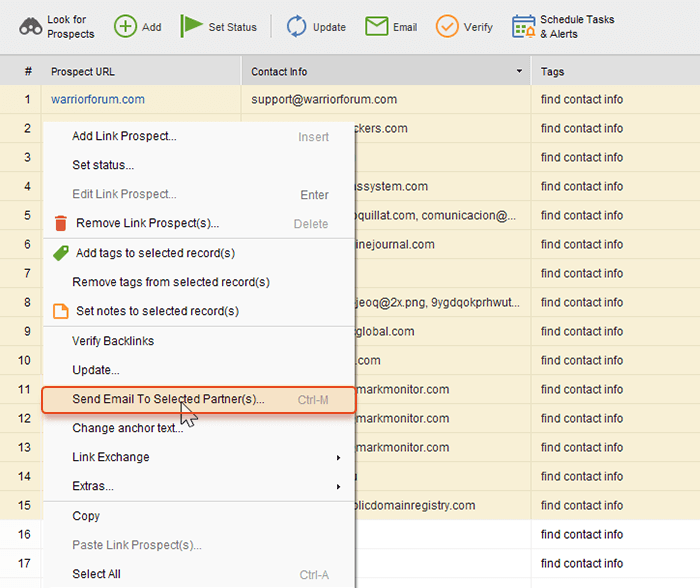Viewport: 700px width, 588px height.
Task: Click find contact info tag in row 17
Action: click(x=582, y=563)
